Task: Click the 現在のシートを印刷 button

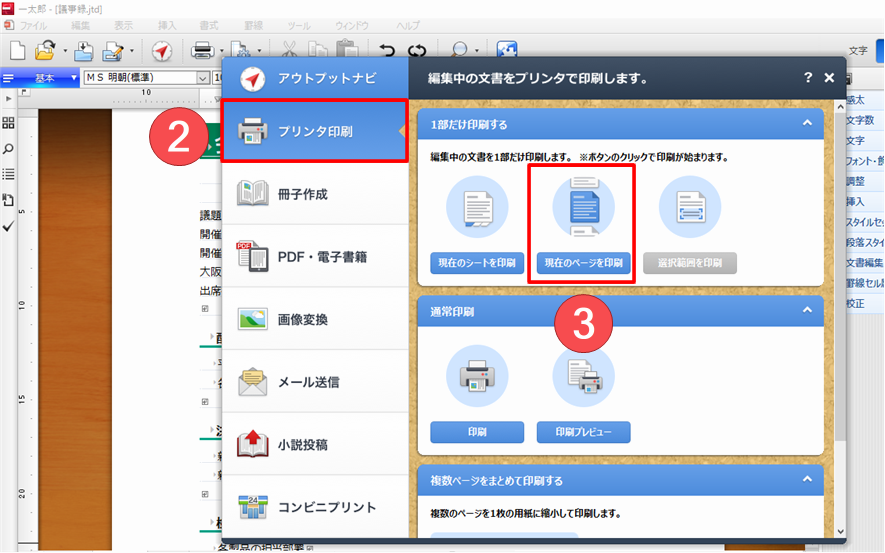Action: pos(477,263)
